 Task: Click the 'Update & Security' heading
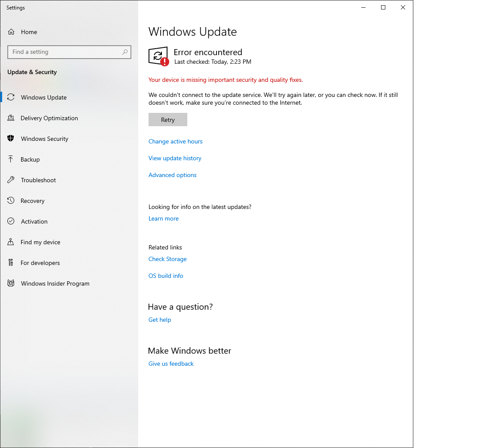click(32, 72)
